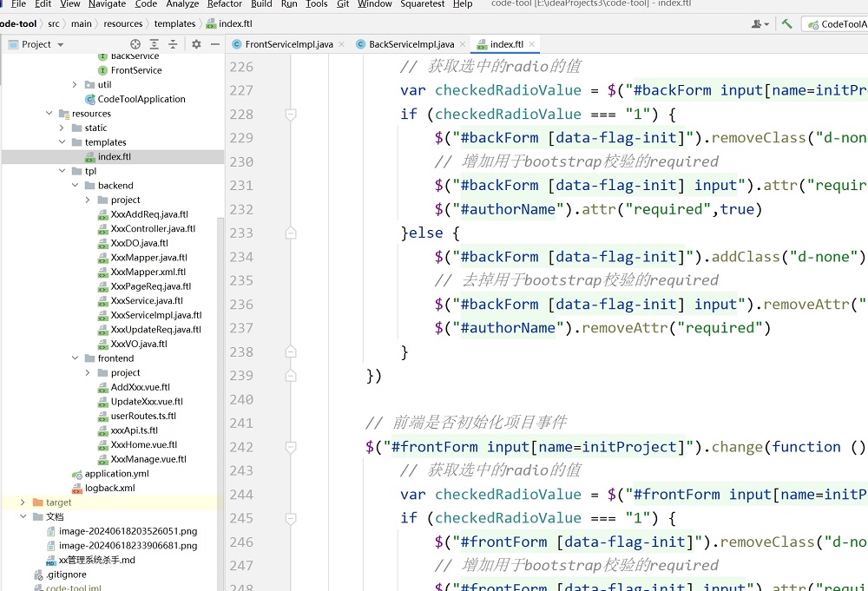Click Expand All icon in Project panel
868x591 pixels.
pyautogui.click(x=155, y=44)
